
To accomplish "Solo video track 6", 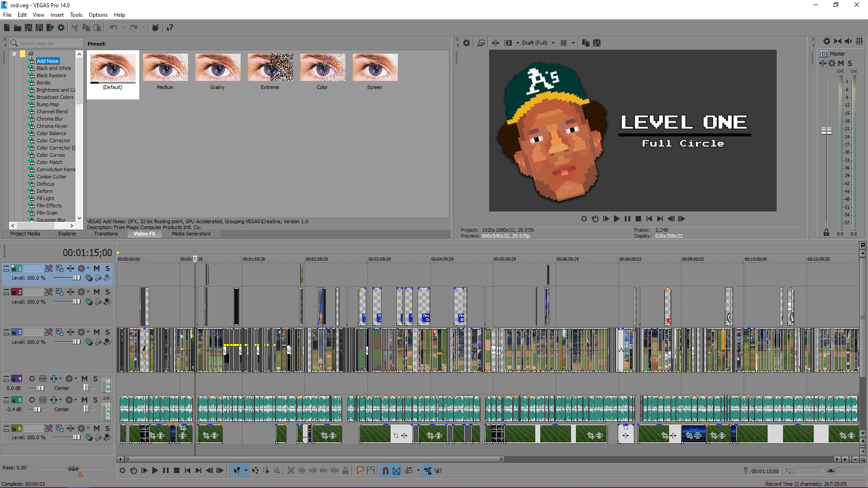I will pos(108,428).
